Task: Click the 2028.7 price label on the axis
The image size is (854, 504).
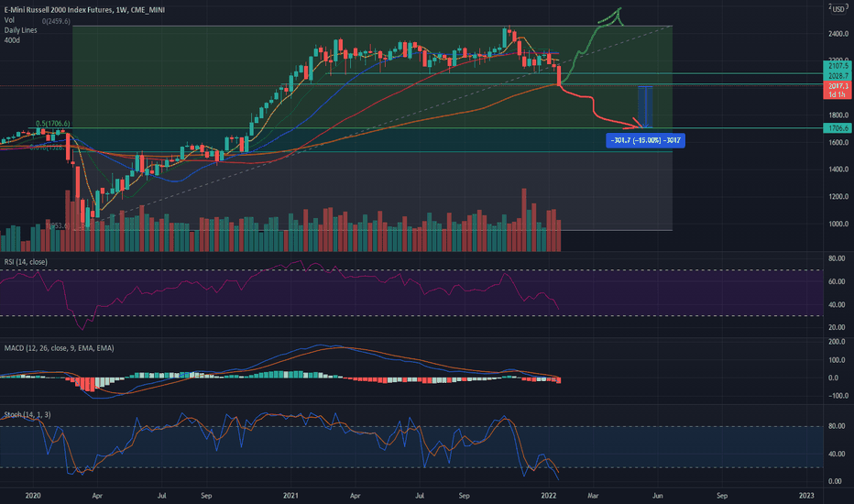Action: 838,76
